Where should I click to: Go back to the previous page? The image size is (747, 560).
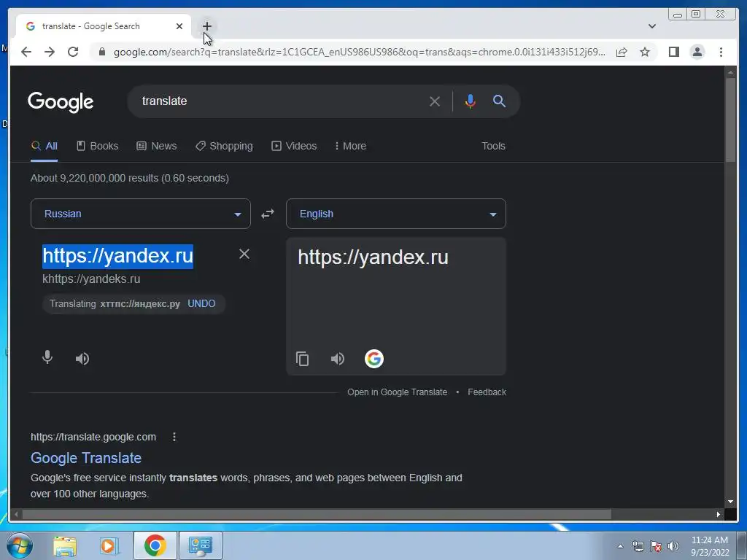click(26, 52)
